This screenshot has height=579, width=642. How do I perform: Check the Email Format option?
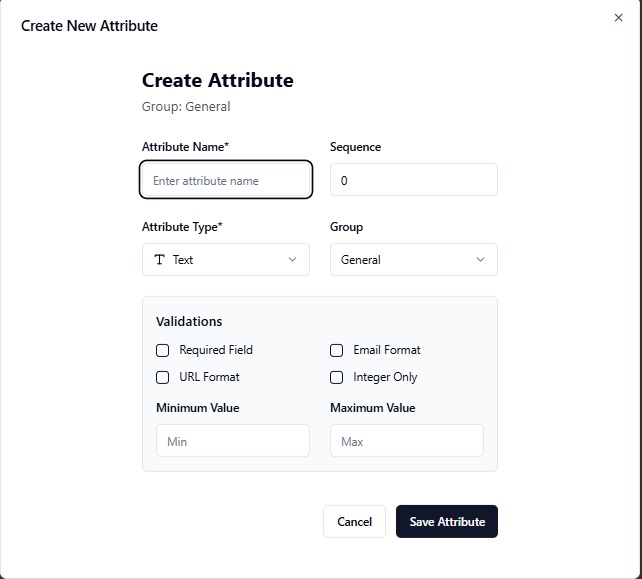337,351
